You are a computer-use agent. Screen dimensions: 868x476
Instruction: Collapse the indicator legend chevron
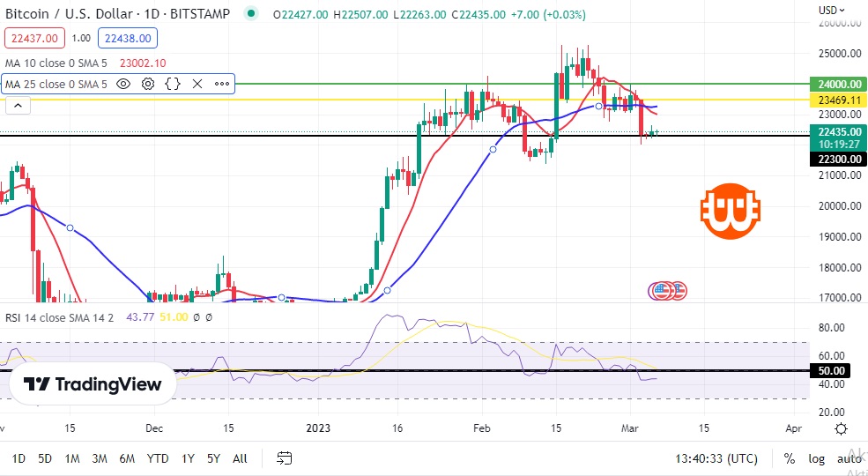[18, 105]
